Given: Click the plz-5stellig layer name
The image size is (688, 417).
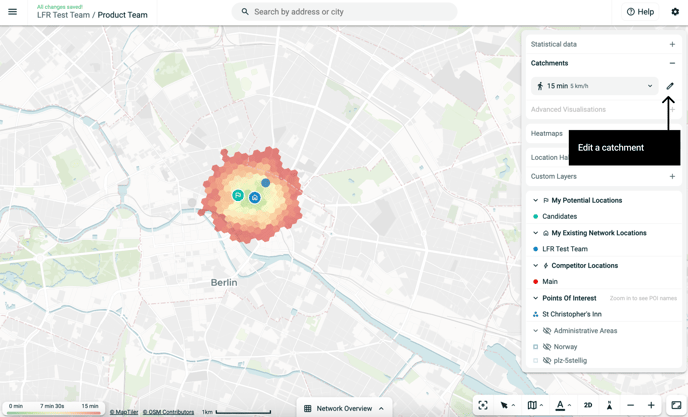Looking at the screenshot, I should [570, 360].
